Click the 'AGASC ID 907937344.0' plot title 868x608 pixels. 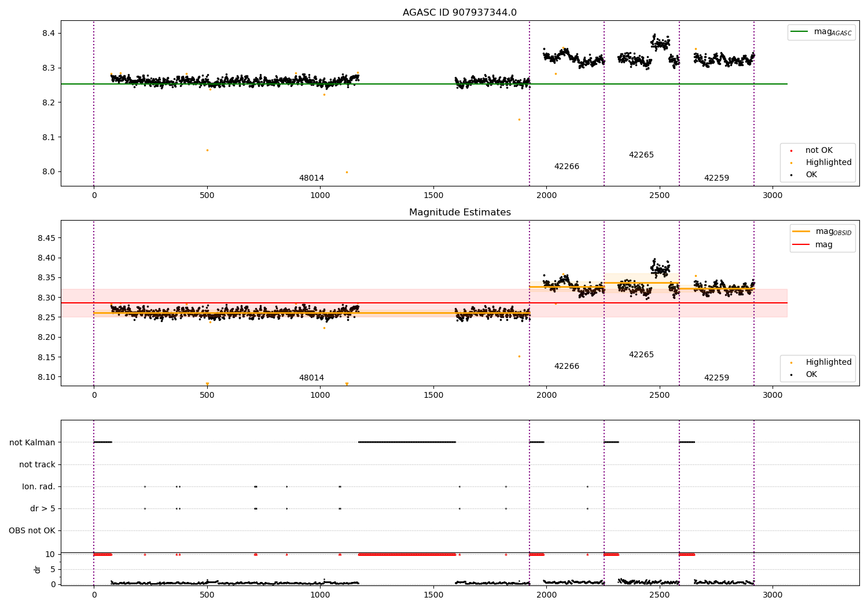point(459,13)
